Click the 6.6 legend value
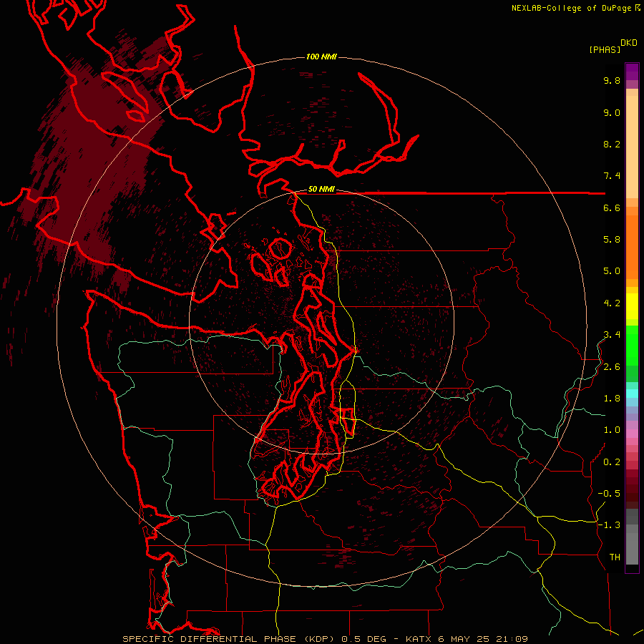Viewport: 644px width, 644px height. point(612,208)
